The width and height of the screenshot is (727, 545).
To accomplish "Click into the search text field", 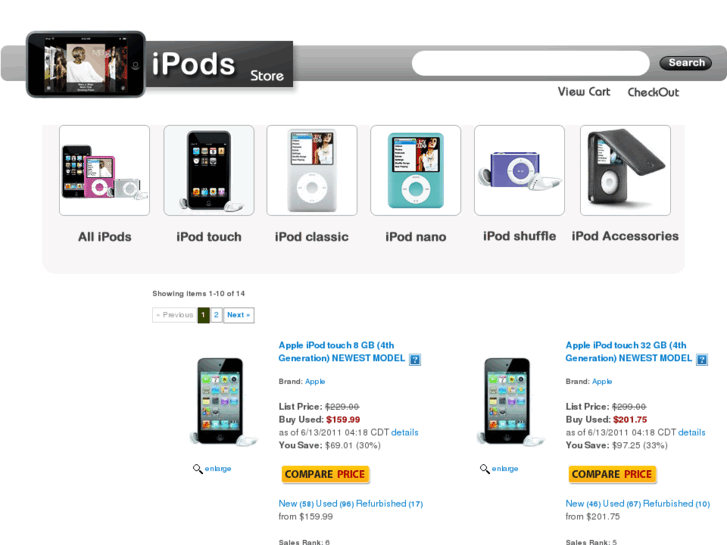I will [x=530, y=63].
